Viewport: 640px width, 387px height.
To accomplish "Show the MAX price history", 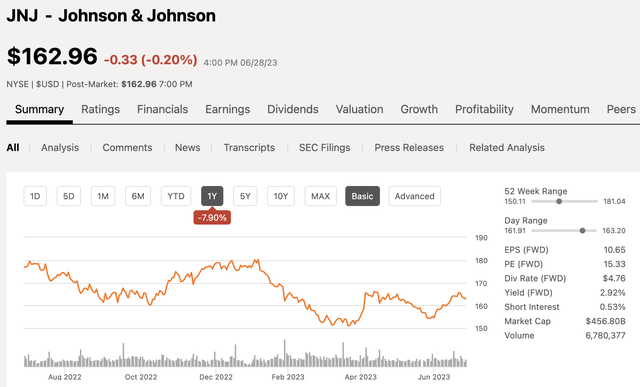I will 320,196.
